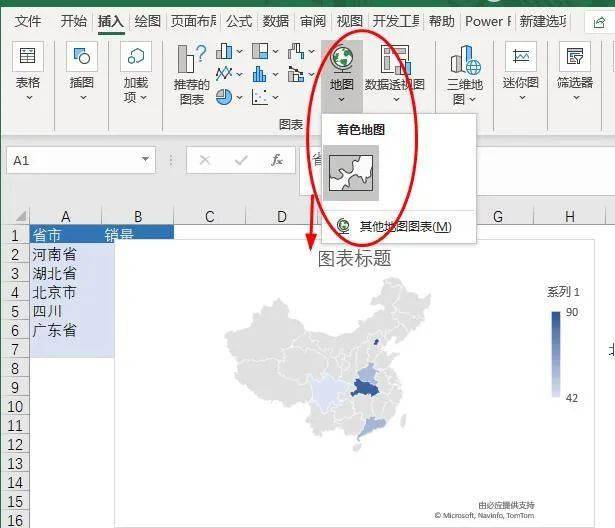Select column C header
Screen dimensions: 615x528
[x=209, y=216]
